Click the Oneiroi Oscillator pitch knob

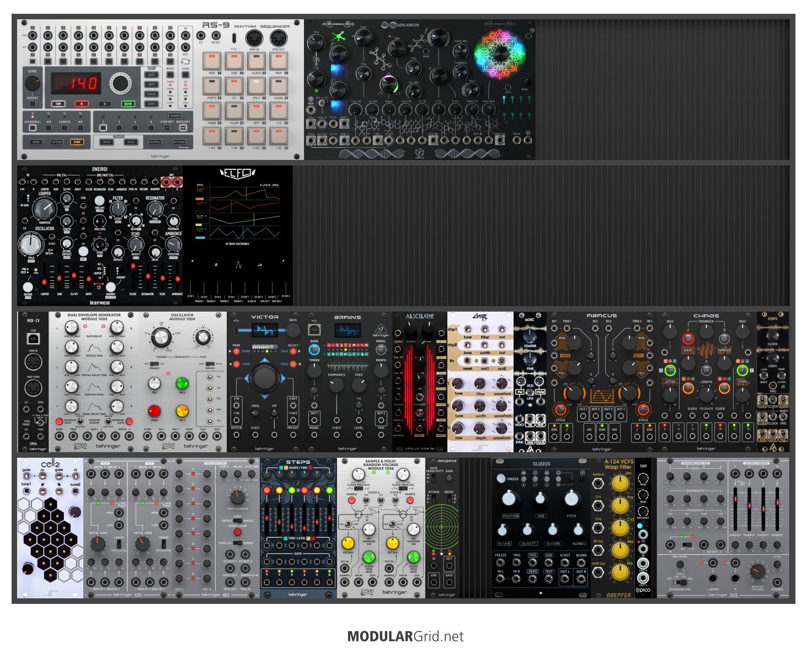pyautogui.click(x=31, y=244)
